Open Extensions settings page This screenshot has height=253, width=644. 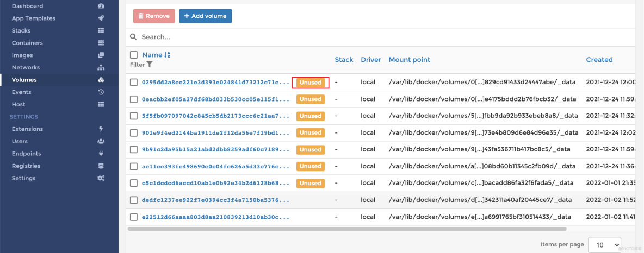(28, 129)
